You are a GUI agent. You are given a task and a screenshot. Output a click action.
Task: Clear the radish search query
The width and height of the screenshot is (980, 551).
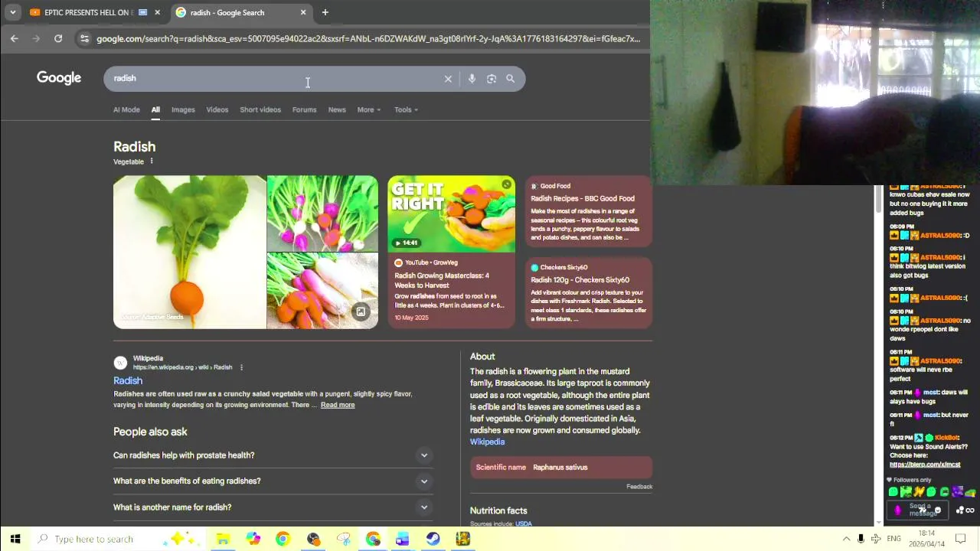[x=448, y=79]
